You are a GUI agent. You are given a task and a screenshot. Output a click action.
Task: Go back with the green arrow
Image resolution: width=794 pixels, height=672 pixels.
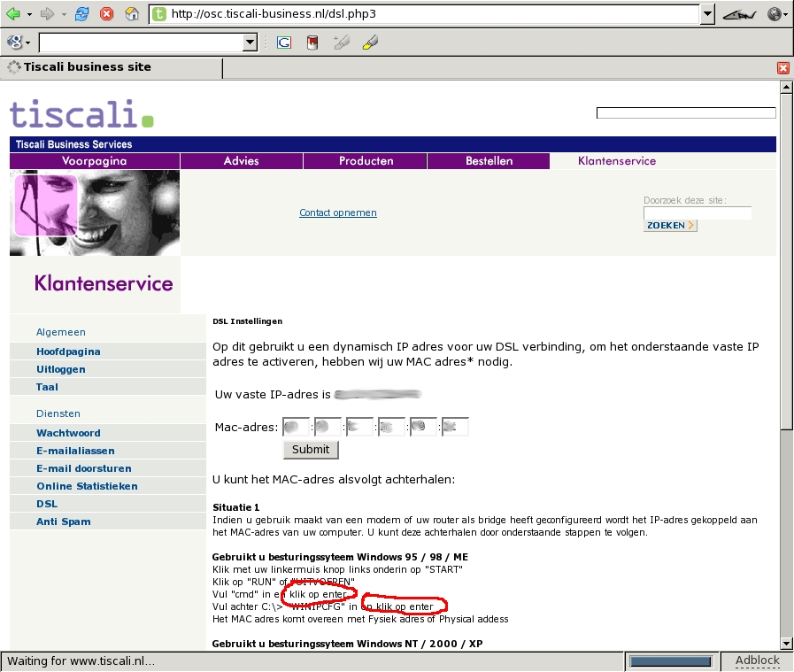12,13
